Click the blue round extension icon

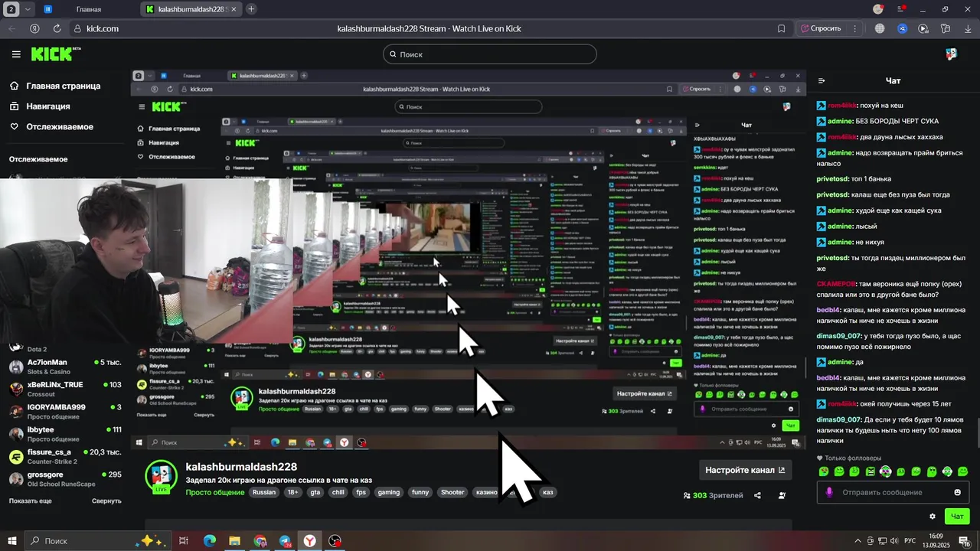(x=902, y=28)
